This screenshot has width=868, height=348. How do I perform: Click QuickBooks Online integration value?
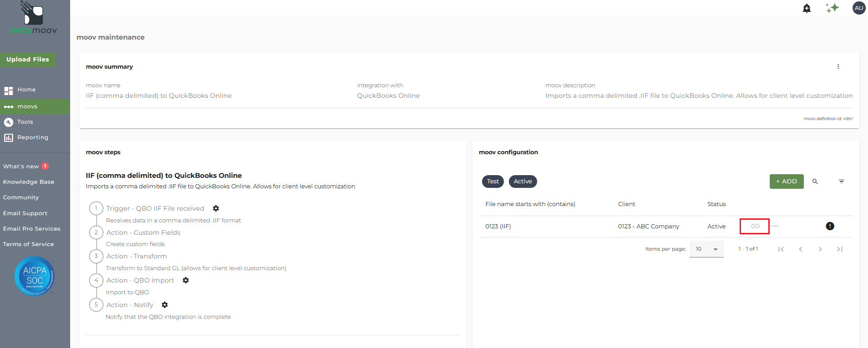pos(388,96)
